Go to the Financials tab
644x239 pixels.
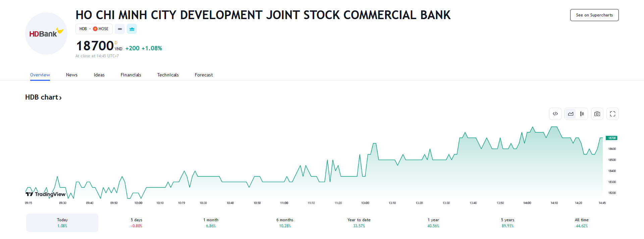point(131,75)
